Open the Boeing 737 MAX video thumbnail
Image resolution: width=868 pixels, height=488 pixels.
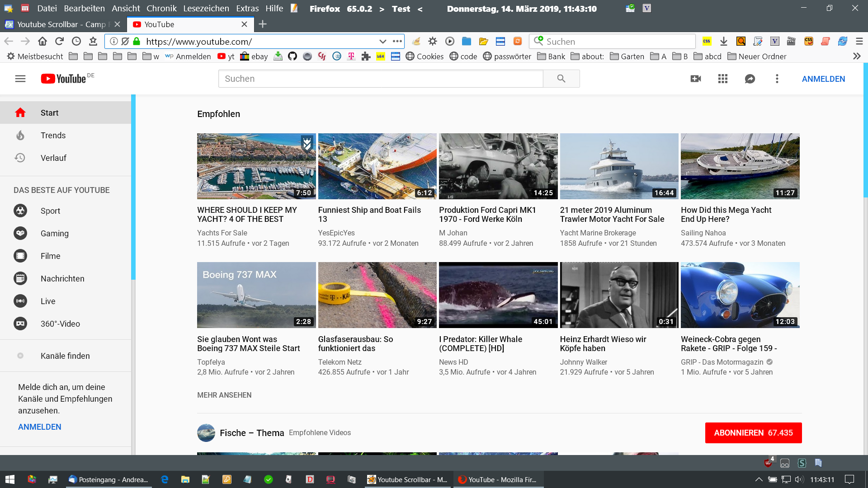coord(256,295)
